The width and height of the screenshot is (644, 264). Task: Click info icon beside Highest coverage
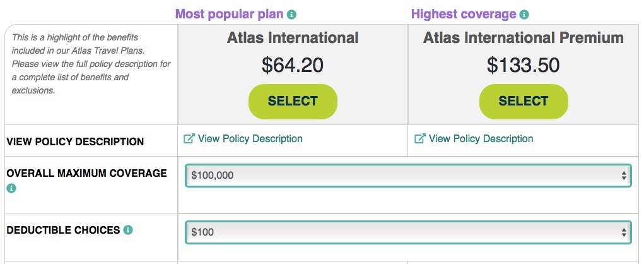(524, 15)
